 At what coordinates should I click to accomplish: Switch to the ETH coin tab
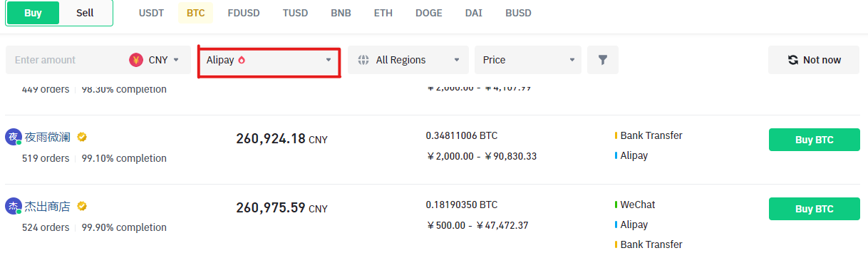pyautogui.click(x=383, y=13)
